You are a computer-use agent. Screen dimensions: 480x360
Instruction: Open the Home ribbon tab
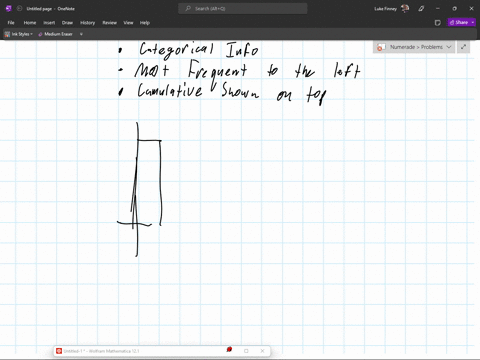[30, 23]
